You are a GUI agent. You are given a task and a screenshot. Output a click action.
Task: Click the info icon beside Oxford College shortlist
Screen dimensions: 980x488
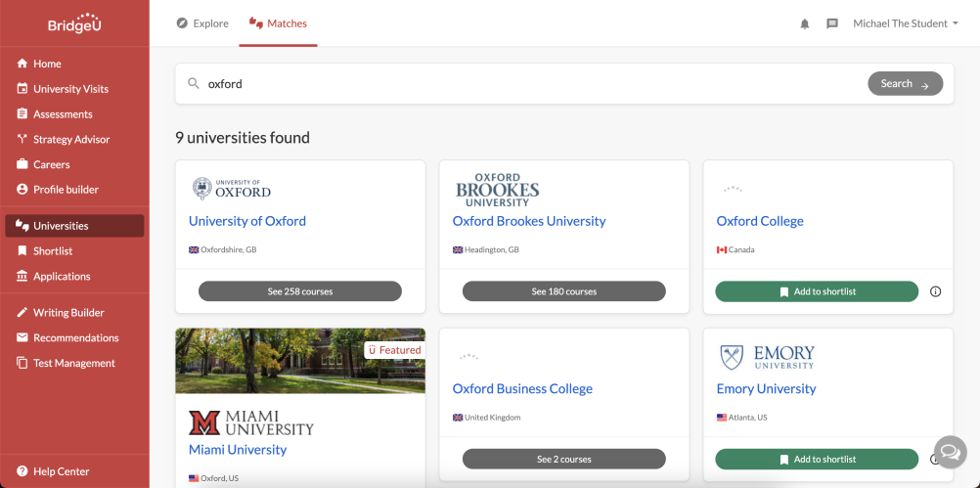(x=935, y=291)
